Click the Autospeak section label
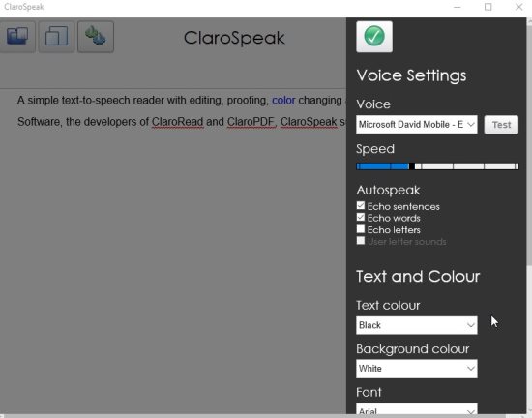This screenshot has width=532, height=418. (x=388, y=191)
